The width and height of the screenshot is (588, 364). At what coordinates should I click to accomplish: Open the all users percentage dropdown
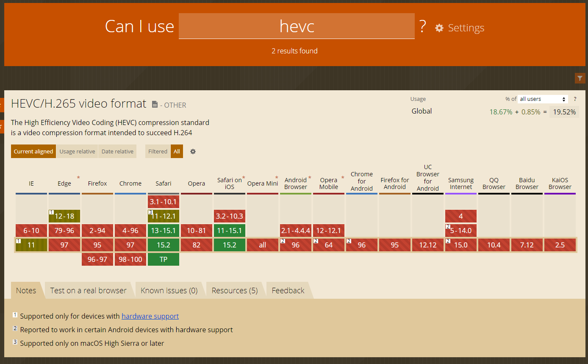(543, 99)
